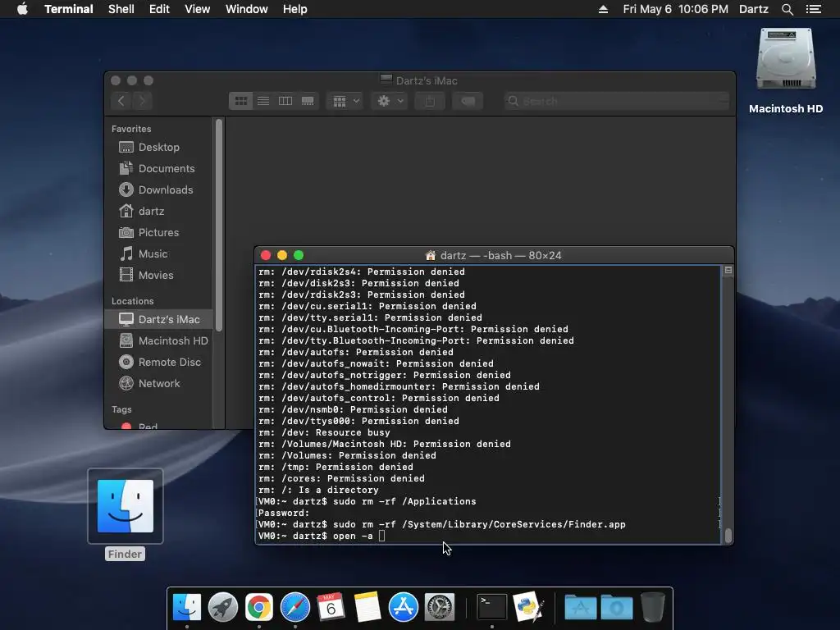Open Downloads in Finder sidebar

coord(159,189)
